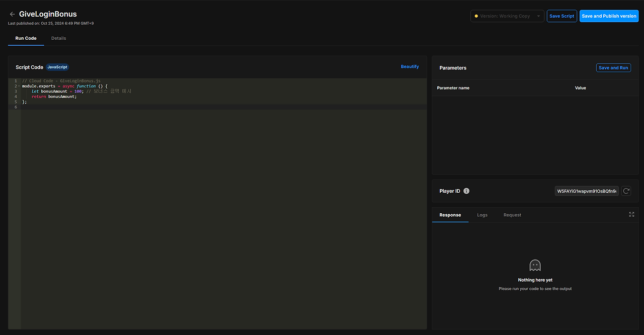Click Save and Publish version
Viewport: 644px width, 335px height.
pyautogui.click(x=609, y=16)
